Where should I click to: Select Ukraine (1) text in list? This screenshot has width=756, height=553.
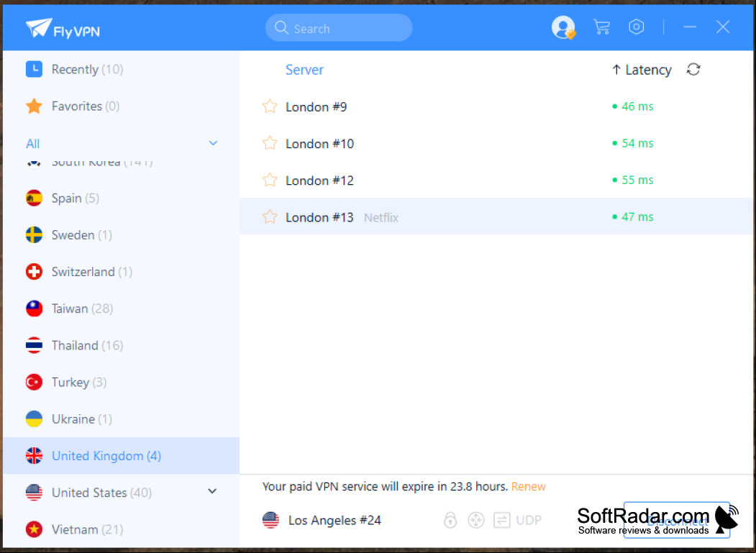(x=81, y=419)
